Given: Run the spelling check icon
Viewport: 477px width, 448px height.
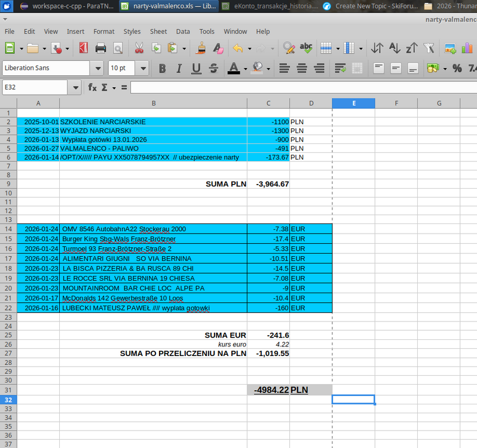Looking at the screenshot, I should pos(306,48).
